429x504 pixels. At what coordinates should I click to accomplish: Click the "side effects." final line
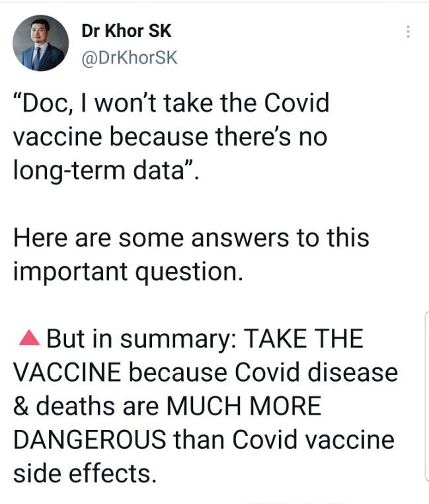click(85, 474)
